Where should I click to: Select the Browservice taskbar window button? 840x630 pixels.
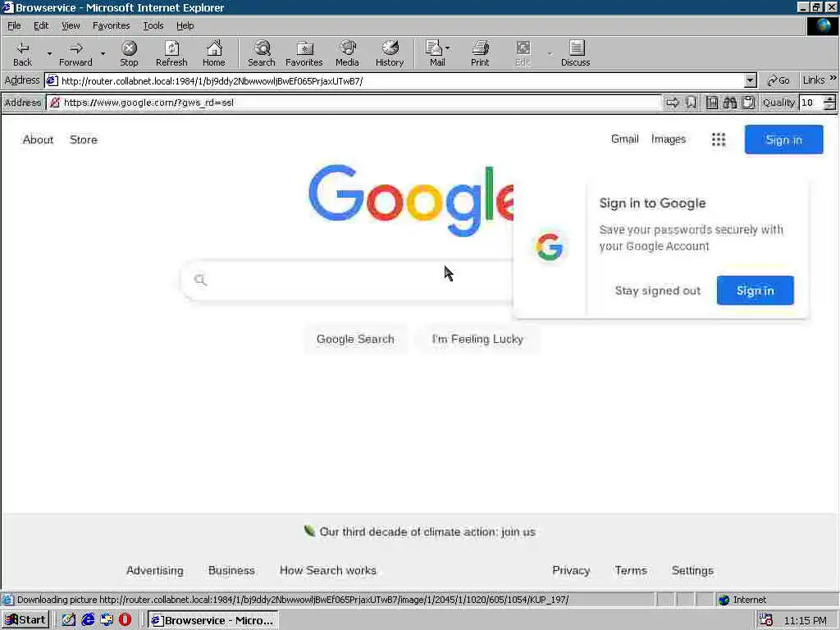(212, 620)
